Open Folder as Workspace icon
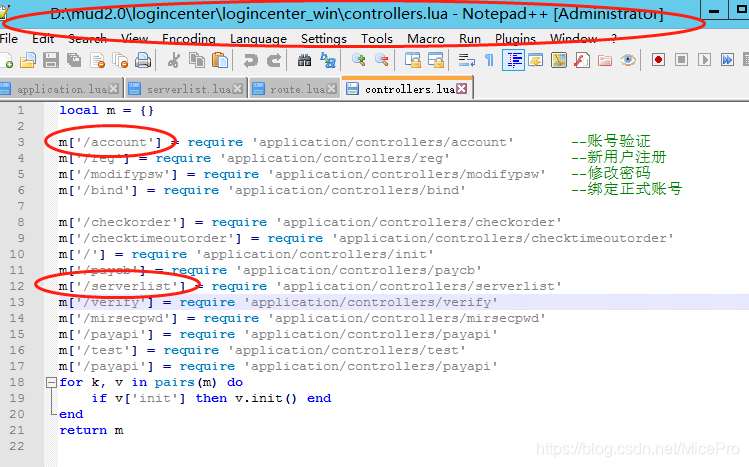 605,60
